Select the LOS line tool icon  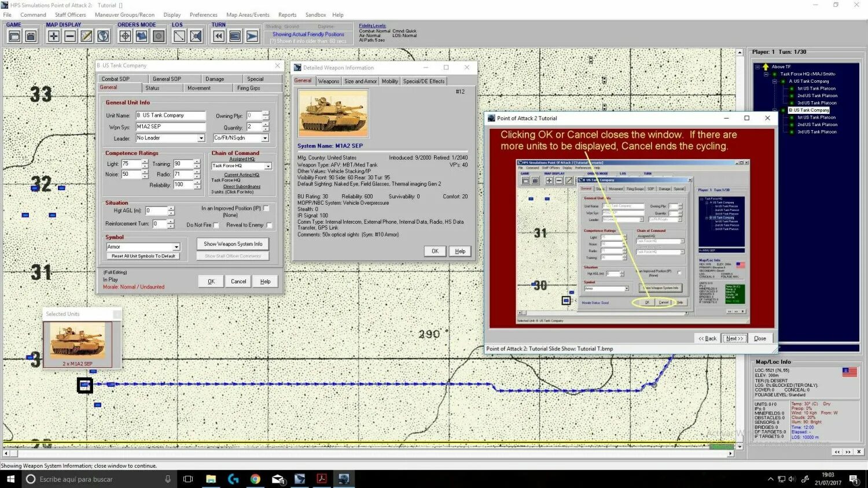point(179,36)
